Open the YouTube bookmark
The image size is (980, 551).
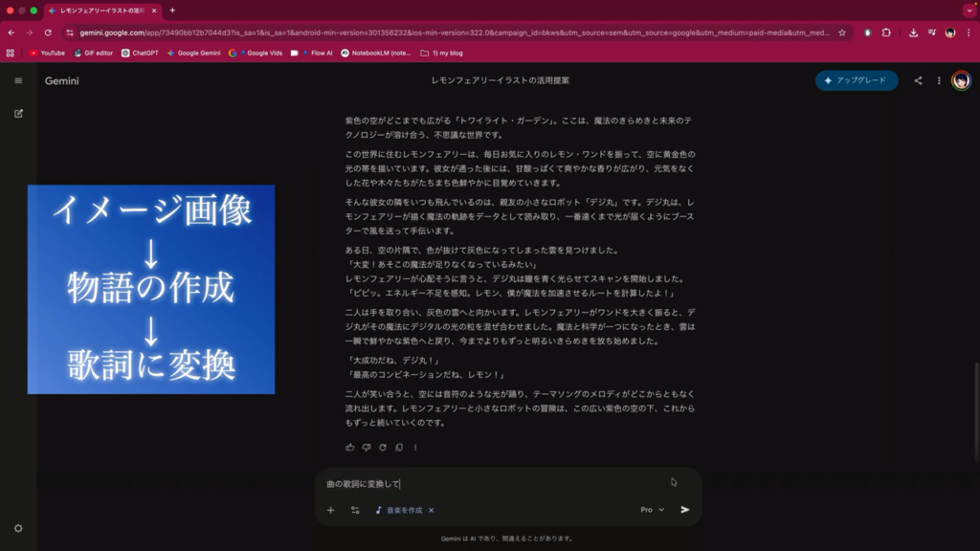pos(47,54)
